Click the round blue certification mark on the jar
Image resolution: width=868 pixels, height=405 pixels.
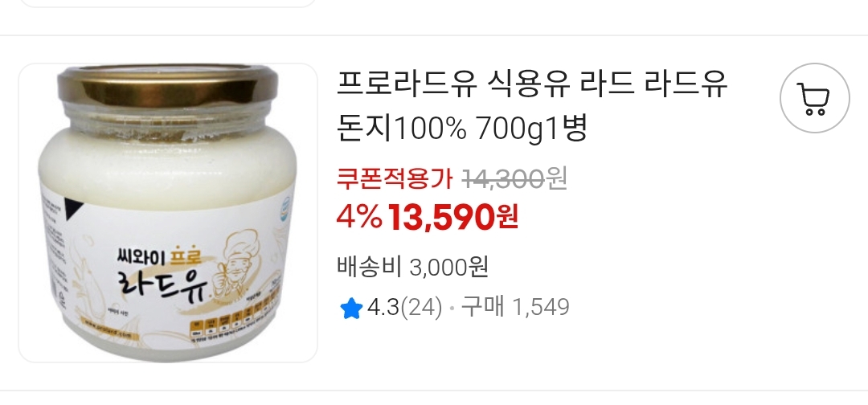point(285,209)
